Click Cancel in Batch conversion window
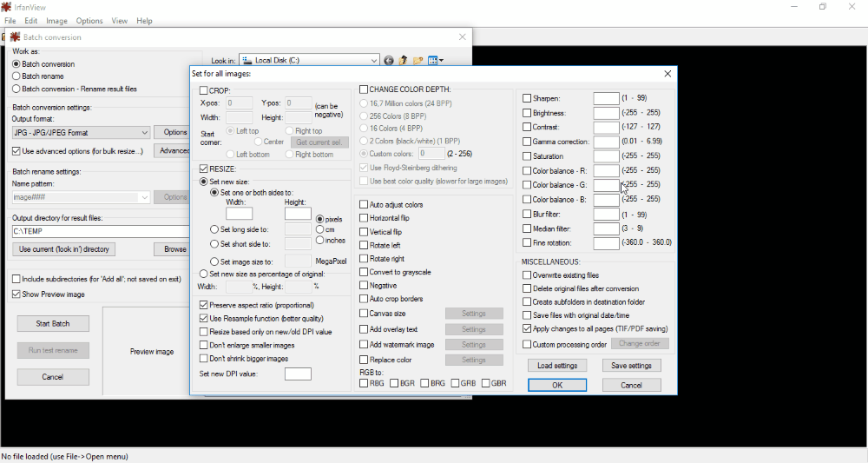The image size is (868, 463). (x=53, y=377)
